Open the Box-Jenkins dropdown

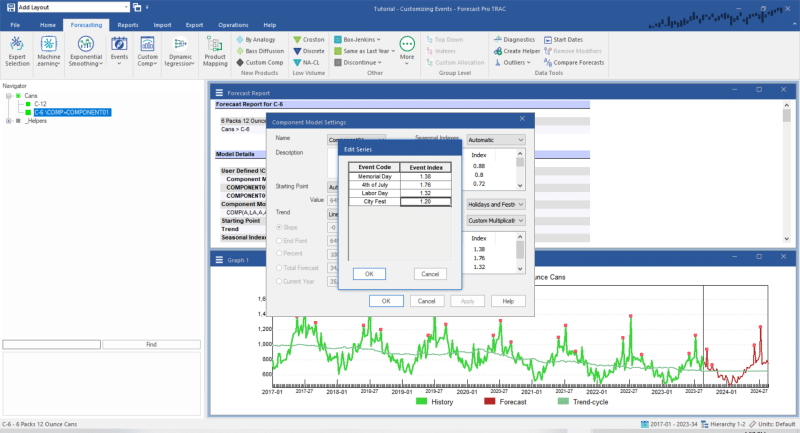point(358,39)
